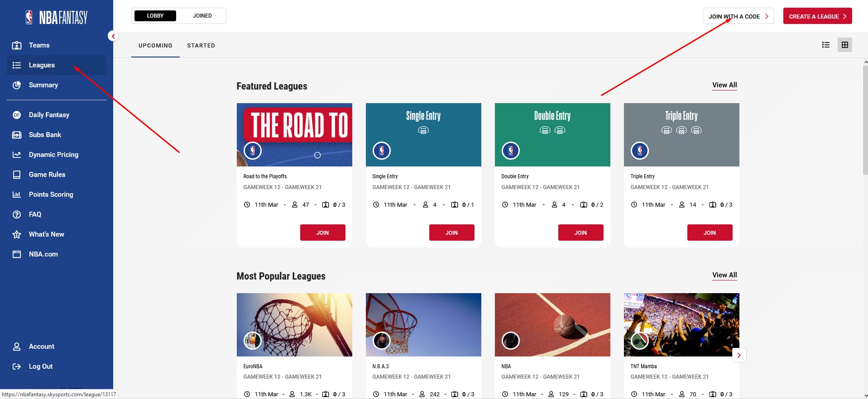The image size is (868, 399).
Task: Click the What's New star icon
Action: click(17, 234)
